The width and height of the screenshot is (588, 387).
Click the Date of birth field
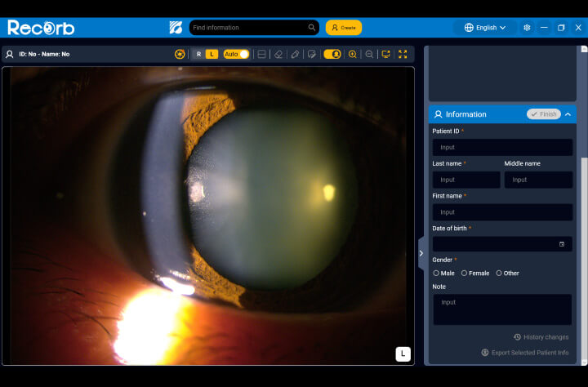point(502,244)
